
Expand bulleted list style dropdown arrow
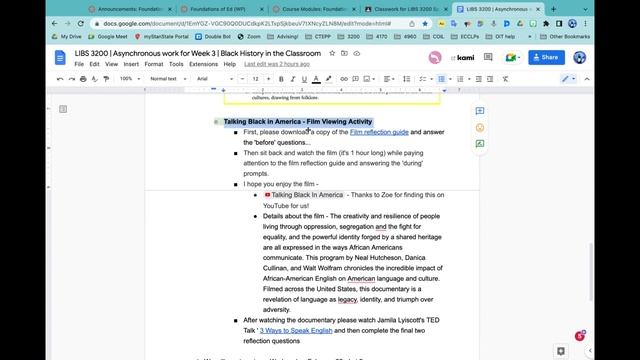coord(450,79)
